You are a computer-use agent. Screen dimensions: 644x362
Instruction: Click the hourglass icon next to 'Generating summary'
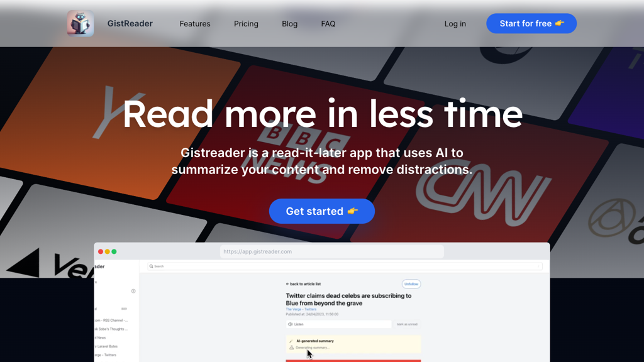tap(291, 348)
